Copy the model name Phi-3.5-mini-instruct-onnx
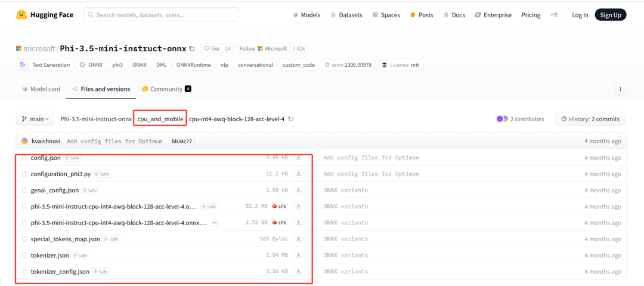Screen dimensions: 644x286 (x=192, y=48)
